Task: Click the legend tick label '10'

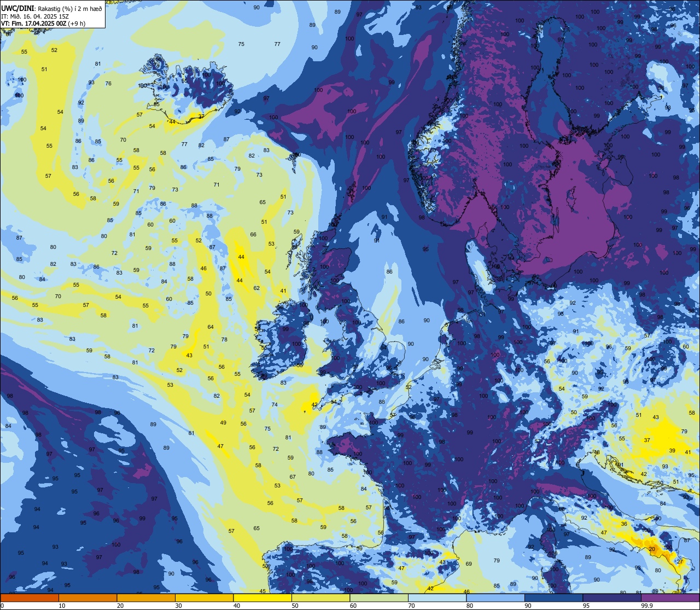Action: [62, 606]
